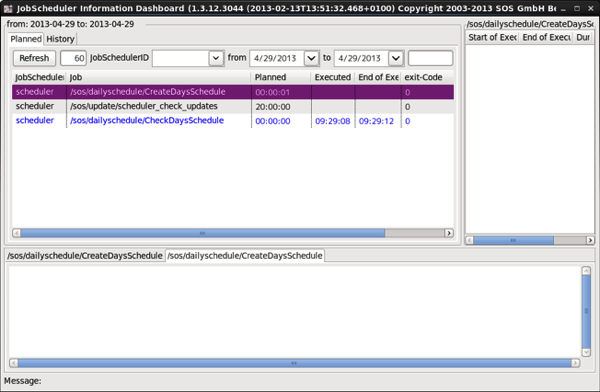Screen dimensions: 600x392
Task: Click the Duration column header
Action: tap(584, 38)
